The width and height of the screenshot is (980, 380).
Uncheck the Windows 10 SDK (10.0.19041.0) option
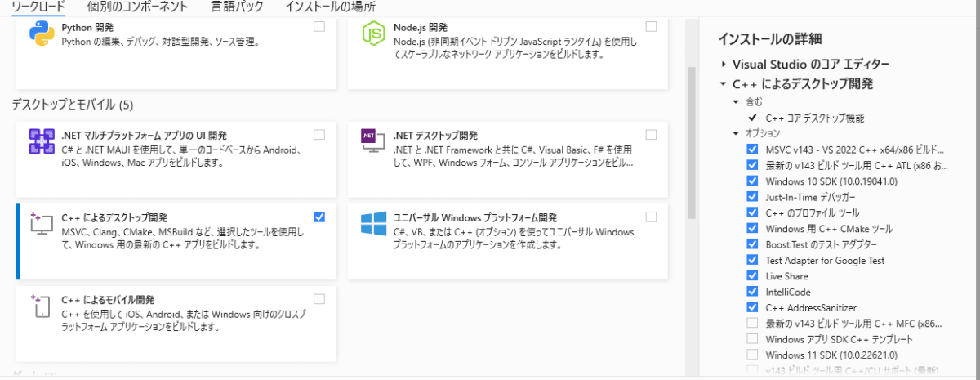tap(752, 181)
